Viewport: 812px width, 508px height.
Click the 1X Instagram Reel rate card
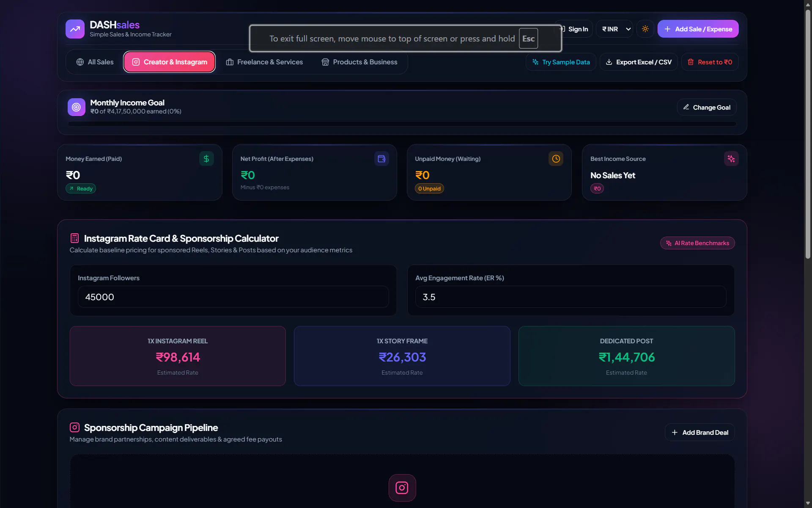[178, 356]
